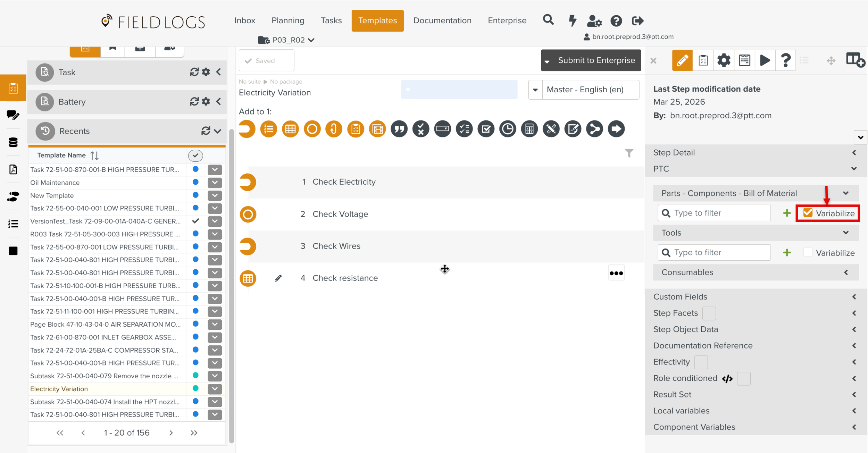Uncheck Variabilize for Parts Components
Screen dimensions: 868x453
(x=808, y=213)
